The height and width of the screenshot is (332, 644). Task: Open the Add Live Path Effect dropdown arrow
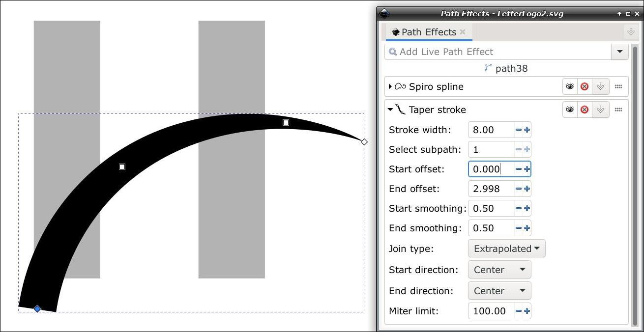pyautogui.click(x=619, y=52)
